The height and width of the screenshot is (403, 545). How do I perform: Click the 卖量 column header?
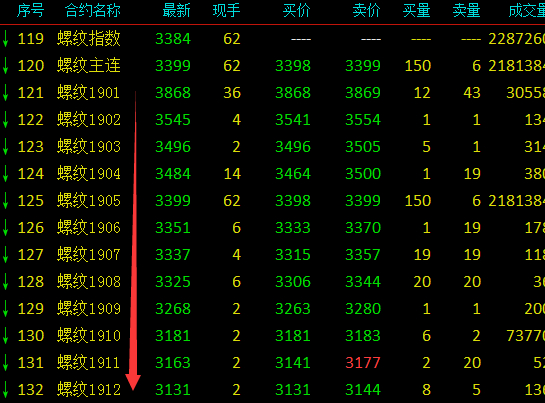[466, 11]
